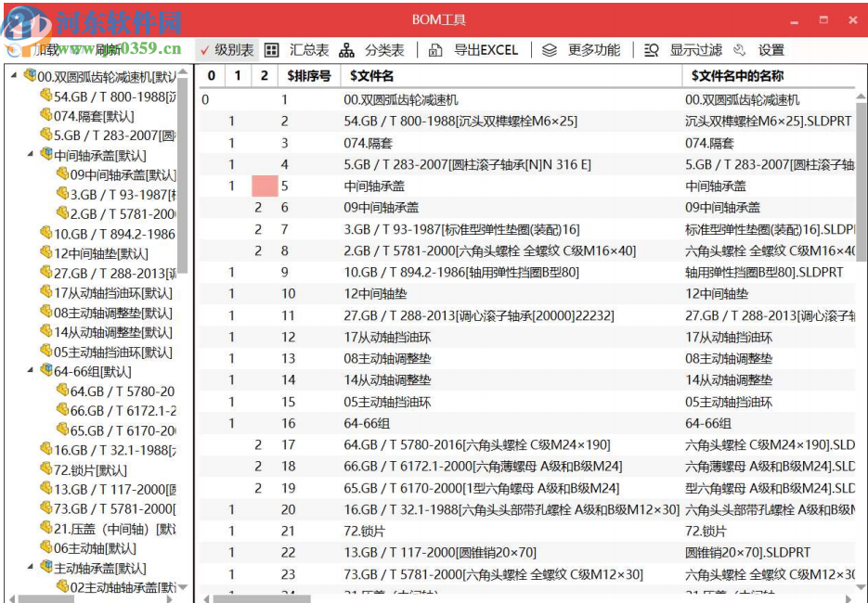
Task: Collapse the 00.双圆弧齿轮减速机 root node
Action: pos(14,75)
